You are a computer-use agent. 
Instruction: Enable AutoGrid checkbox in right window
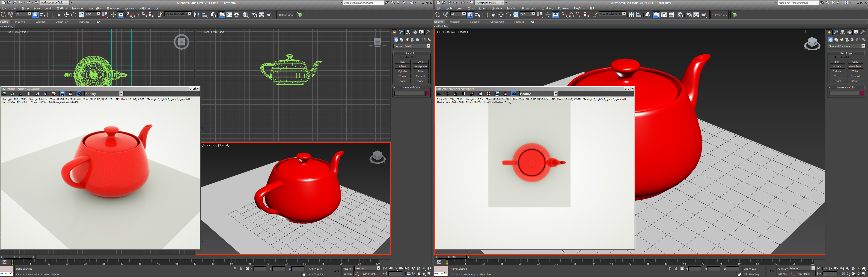click(x=837, y=57)
